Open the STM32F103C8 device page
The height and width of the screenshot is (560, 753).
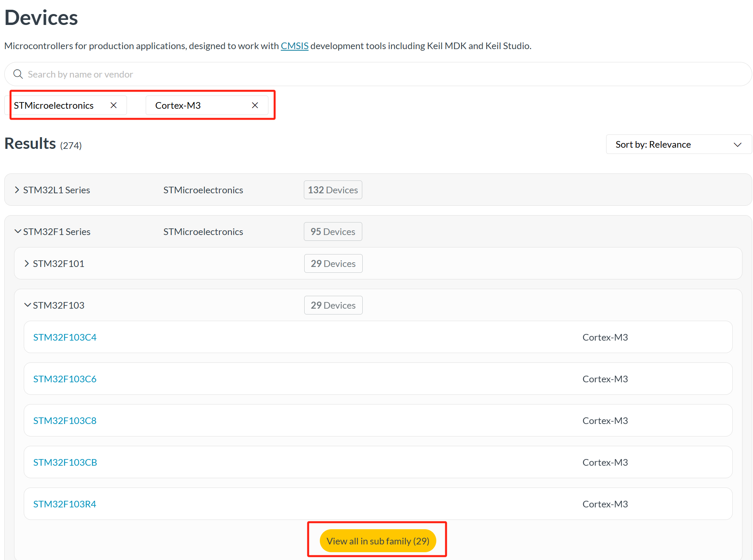[x=65, y=420]
